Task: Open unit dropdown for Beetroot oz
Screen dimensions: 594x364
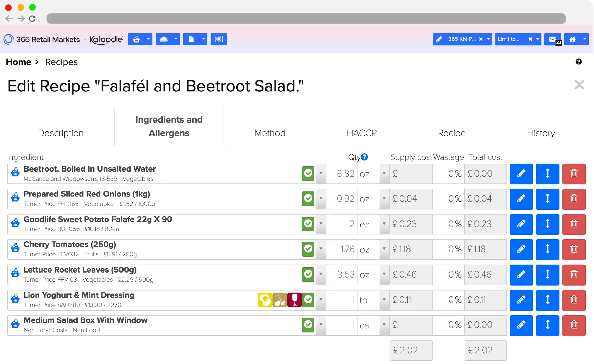Action: pyautogui.click(x=384, y=173)
